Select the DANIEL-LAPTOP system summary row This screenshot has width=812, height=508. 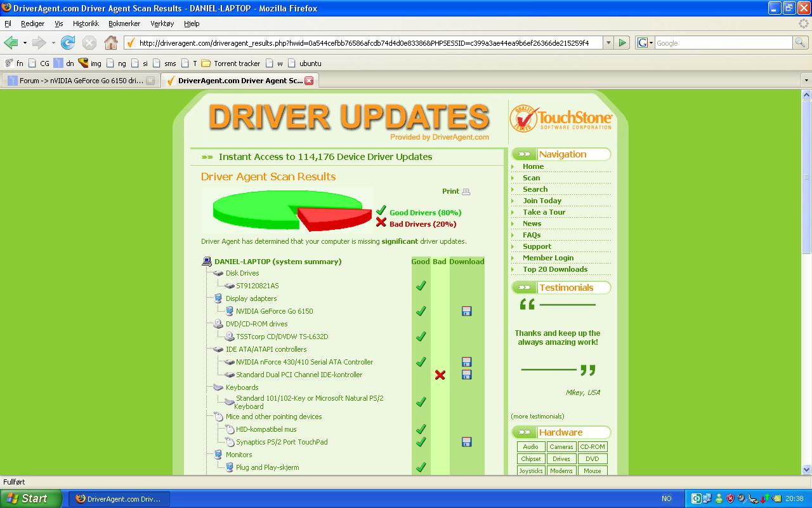[x=278, y=262]
